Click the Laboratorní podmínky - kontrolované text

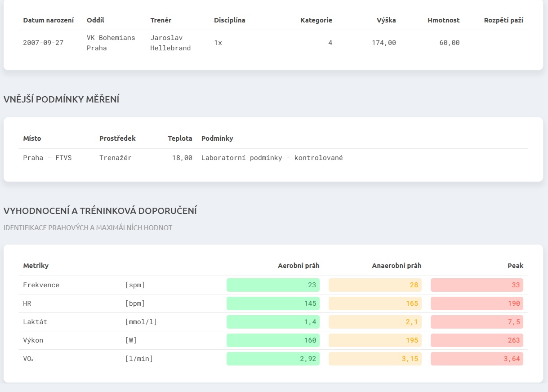point(272,158)
